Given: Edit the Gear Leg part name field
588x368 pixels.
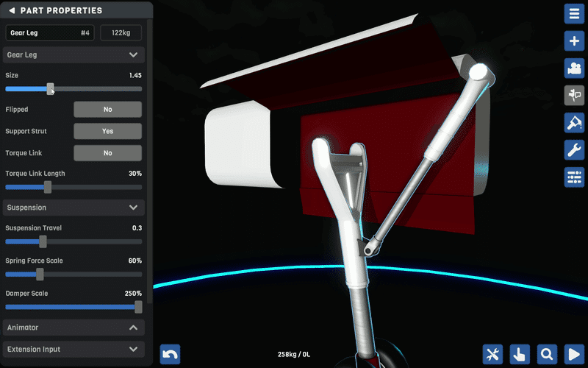Looking at the screenshot, I should [50, 32].
